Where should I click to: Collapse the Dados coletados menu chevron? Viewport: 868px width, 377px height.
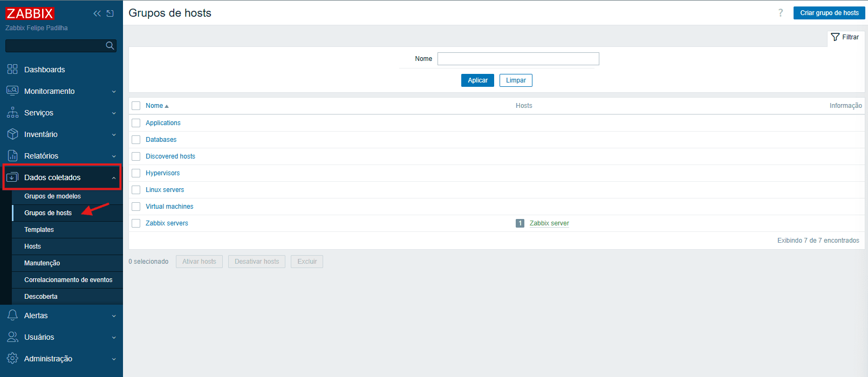click(114, 178)
